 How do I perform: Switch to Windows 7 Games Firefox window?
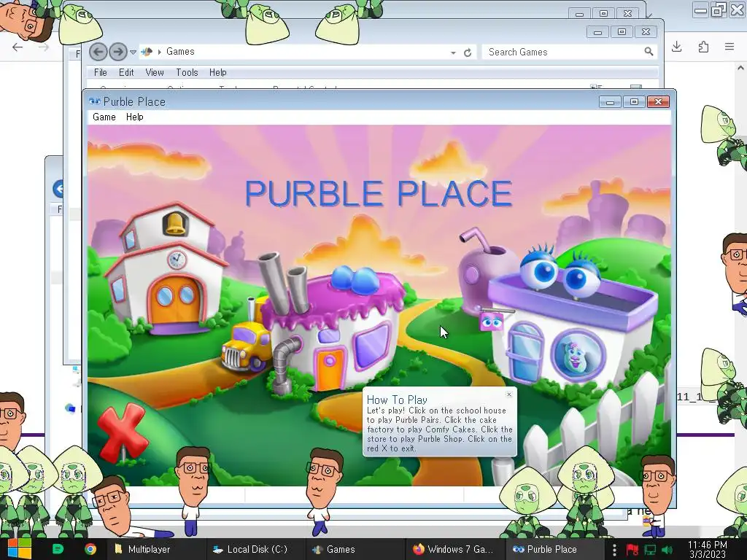[x=454, y=549]
